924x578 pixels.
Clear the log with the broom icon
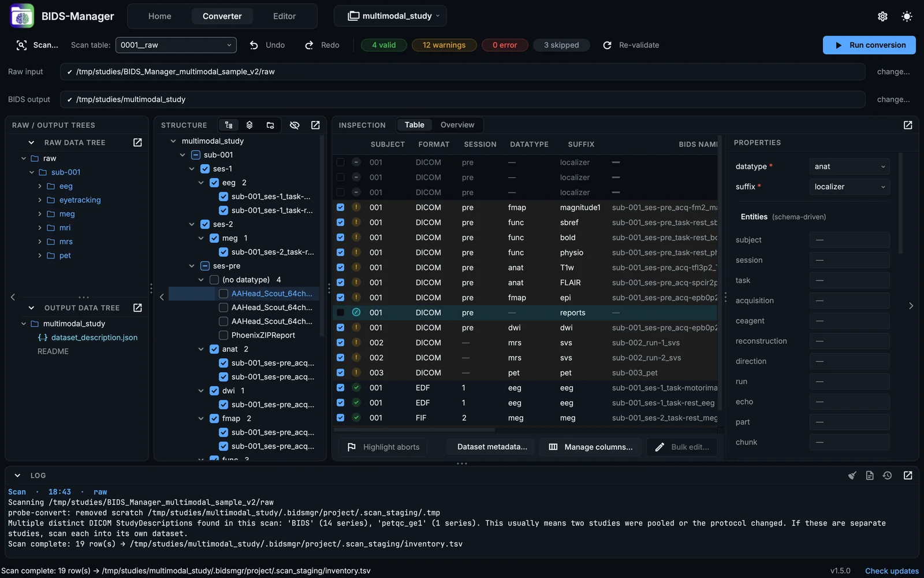point(852,475)
